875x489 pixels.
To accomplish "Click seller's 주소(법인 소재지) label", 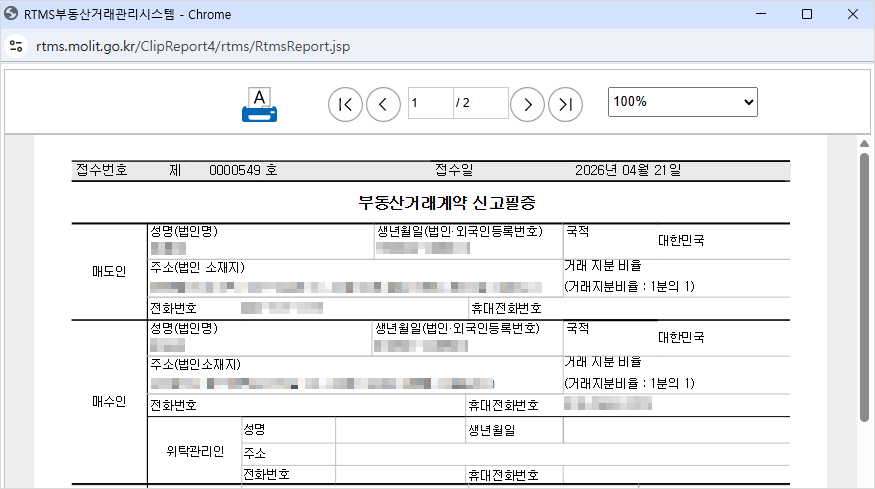I will point(198,267).
